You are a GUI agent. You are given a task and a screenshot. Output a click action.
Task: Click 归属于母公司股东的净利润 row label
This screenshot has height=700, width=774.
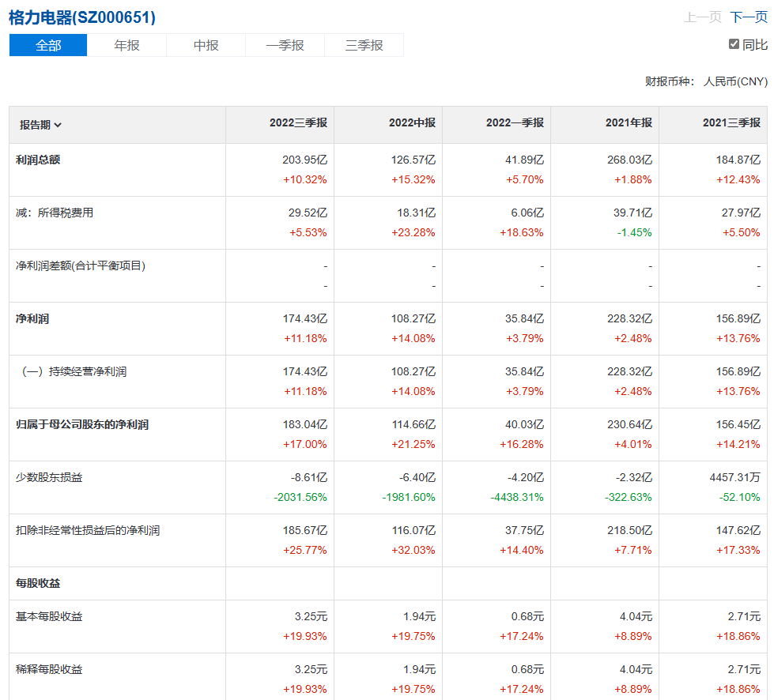pyautogui.click(x=82, y=425)
